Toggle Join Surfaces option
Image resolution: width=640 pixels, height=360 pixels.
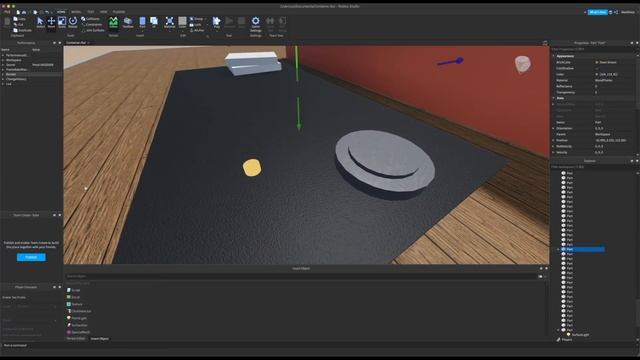(x=93, y=30)
